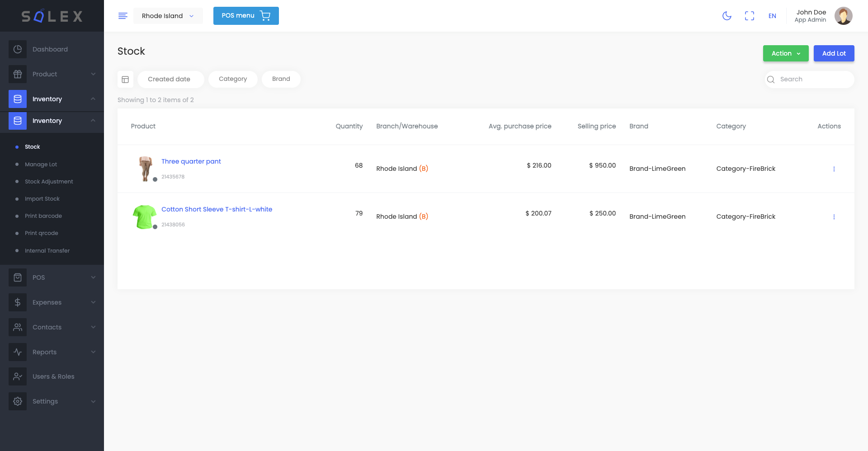This screenshot has width=868, height=451.
Task: Enter fullscreen with the expand icon
Action: [750, 16]
